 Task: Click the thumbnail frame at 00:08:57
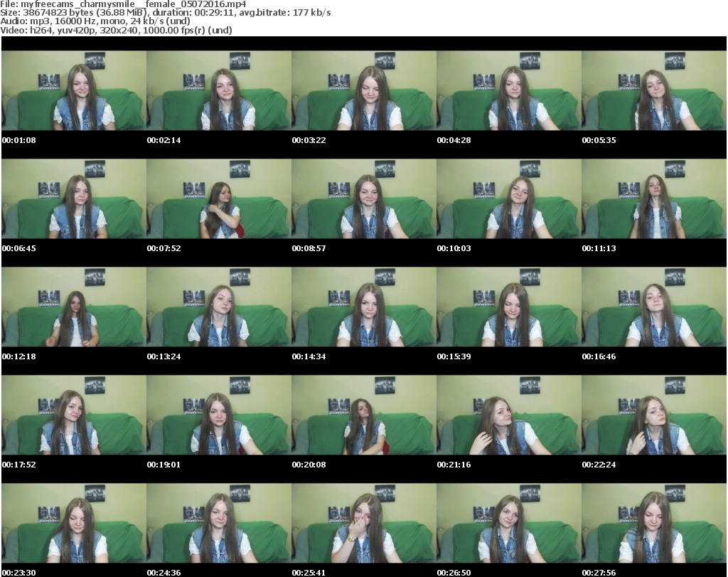tap(364, 198)
